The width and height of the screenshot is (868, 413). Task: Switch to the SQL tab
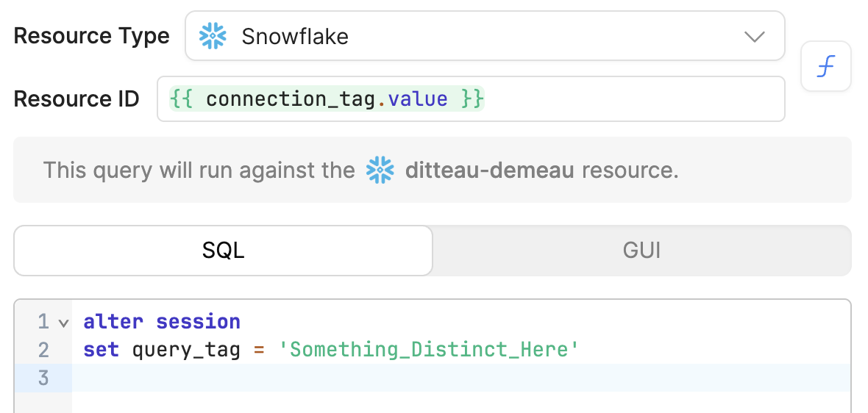(223, 251)
